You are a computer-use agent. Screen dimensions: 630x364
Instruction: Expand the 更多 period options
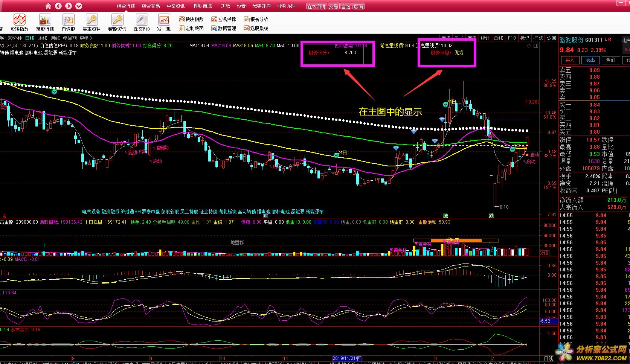pyautogui.click(x=85, y=38)
